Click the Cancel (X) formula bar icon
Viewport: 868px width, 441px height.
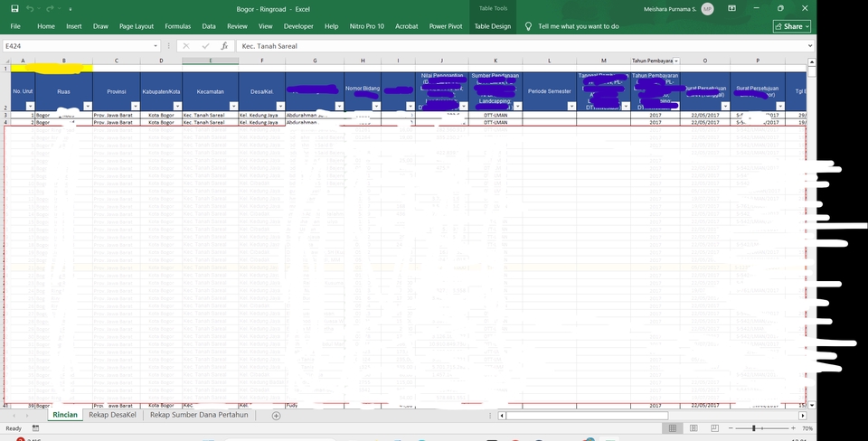tap(186, 46)
